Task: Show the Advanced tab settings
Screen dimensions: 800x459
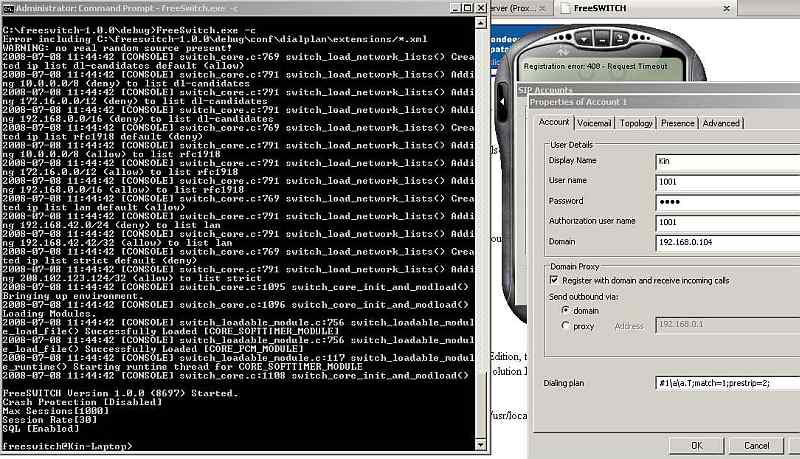Action: (x=721, y=123)
